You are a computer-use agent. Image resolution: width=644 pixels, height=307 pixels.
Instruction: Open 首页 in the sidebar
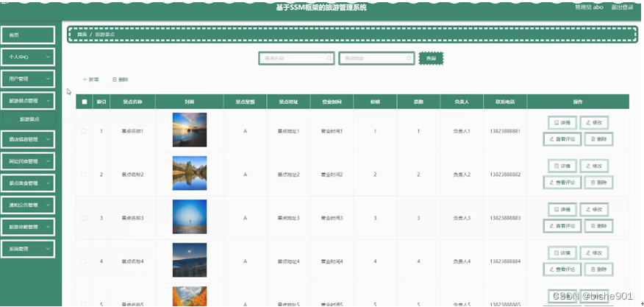coord(27,35)
